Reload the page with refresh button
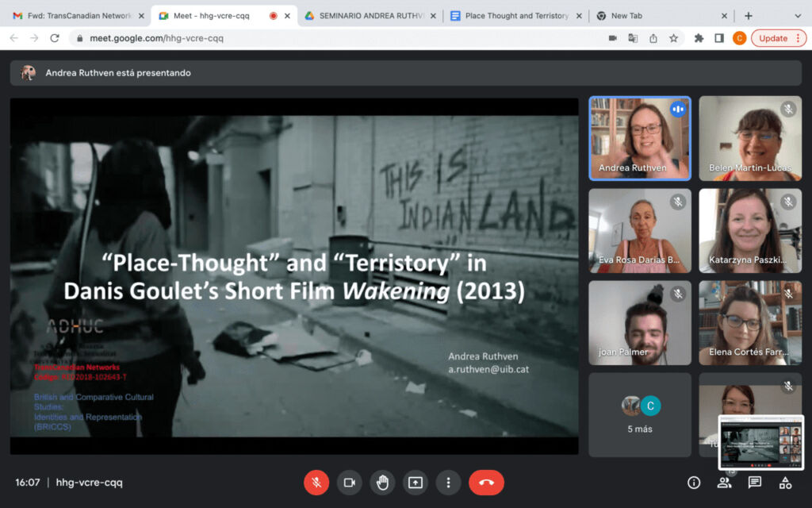 pos(55,38)
